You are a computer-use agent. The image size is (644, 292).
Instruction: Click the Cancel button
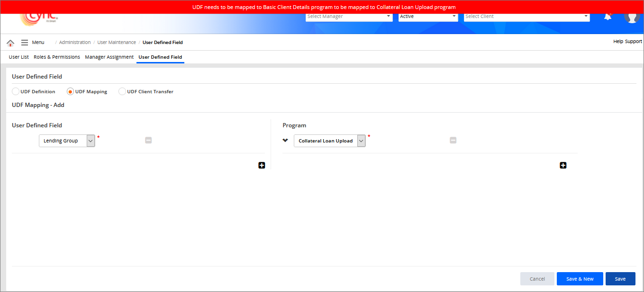click(537, 279)
